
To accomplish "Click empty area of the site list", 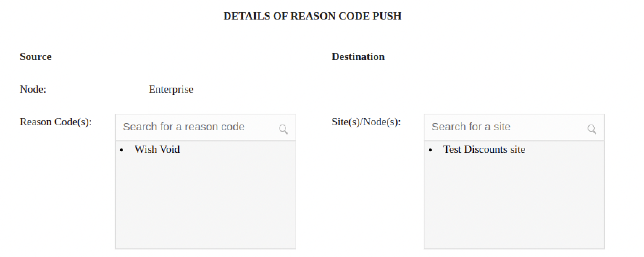I will 514,203.
